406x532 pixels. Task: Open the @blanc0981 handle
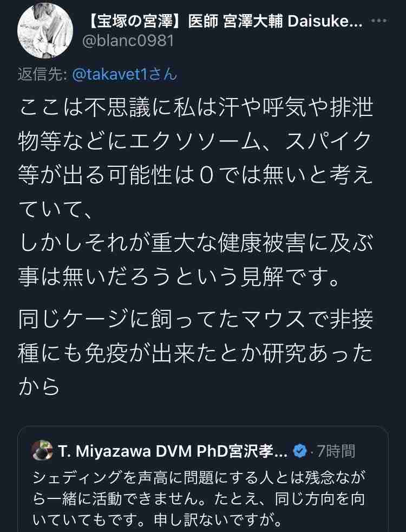(128, 41)
